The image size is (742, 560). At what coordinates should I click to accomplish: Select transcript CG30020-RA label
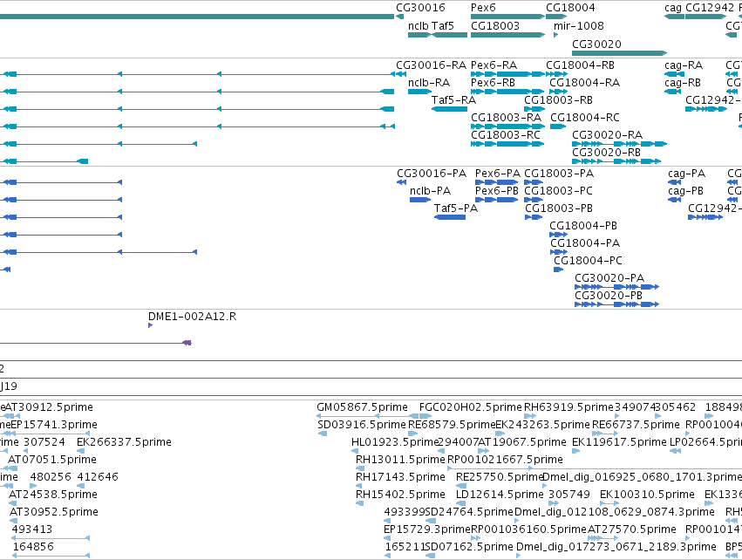[x=607, y=134]
